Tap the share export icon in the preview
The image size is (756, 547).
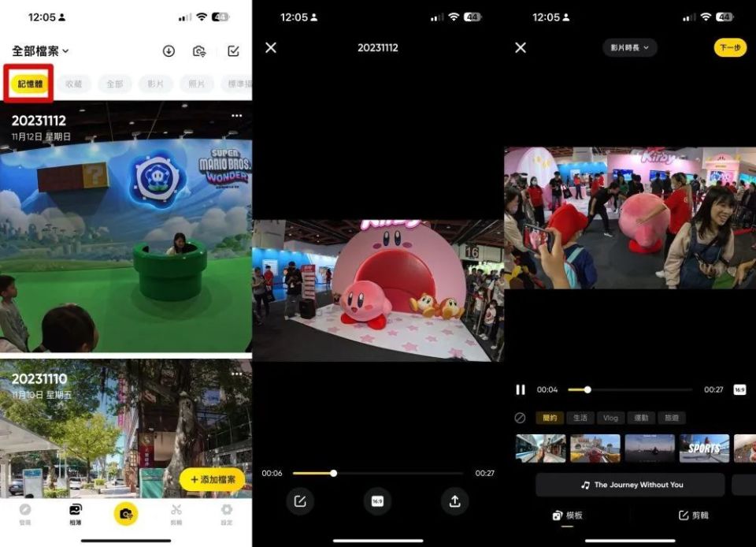(454, 501)
